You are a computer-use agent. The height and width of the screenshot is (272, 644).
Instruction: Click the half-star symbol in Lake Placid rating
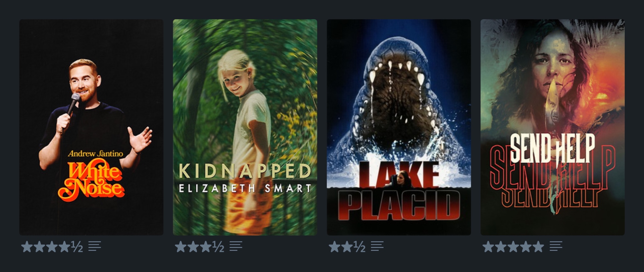point(359,247)
